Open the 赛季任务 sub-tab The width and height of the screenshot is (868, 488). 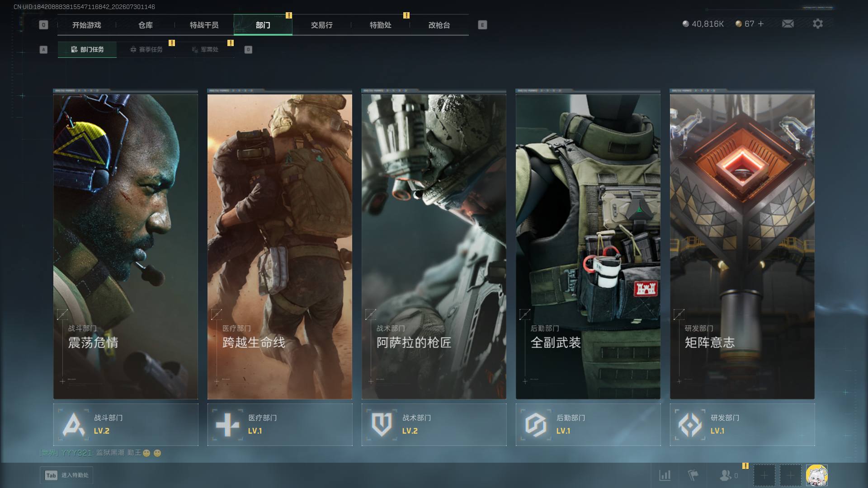click(x=146, y=49)
